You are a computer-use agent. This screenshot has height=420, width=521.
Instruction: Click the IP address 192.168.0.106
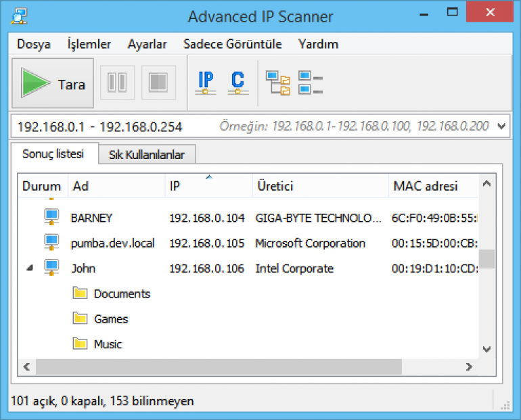(x=207, y=269)
